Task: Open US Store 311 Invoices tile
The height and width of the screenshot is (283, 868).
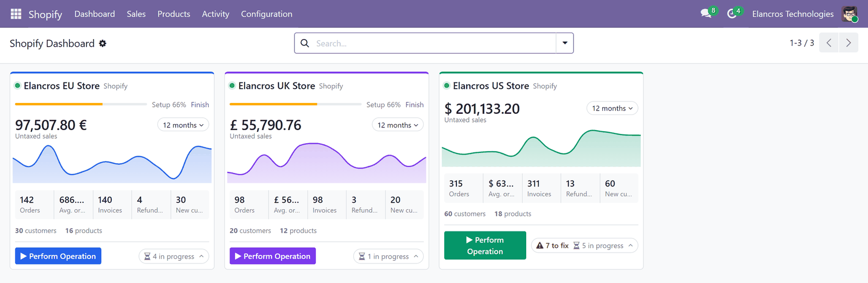Action: pyautogui.click(x=541, y=189)
